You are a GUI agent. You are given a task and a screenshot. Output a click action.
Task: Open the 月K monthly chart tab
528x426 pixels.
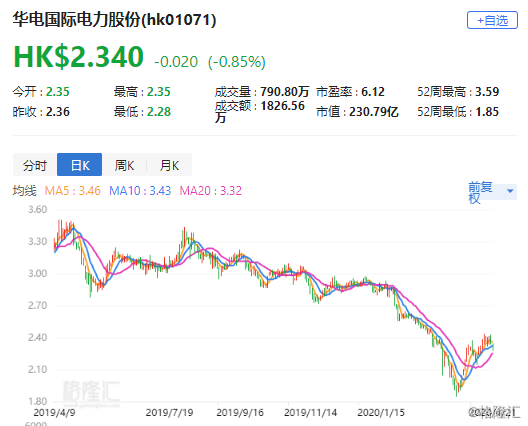click(169, 165)
